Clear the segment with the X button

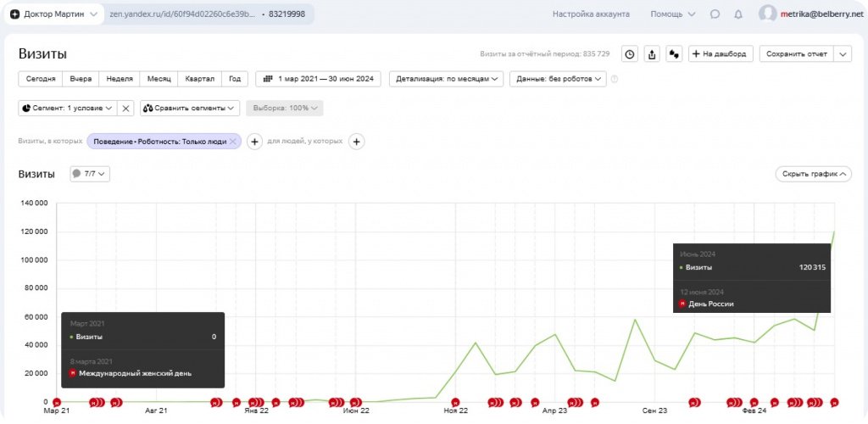(125, 108)
